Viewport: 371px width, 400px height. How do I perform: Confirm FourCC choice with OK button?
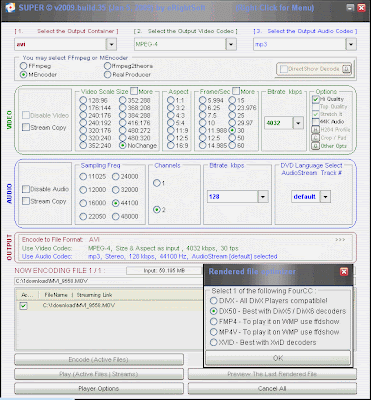[278, 358]
